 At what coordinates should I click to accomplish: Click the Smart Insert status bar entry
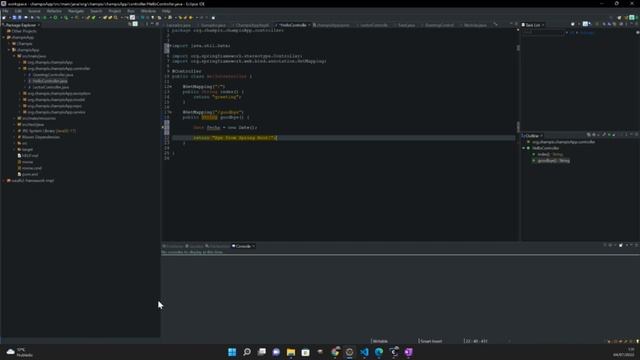click(431, 341)
